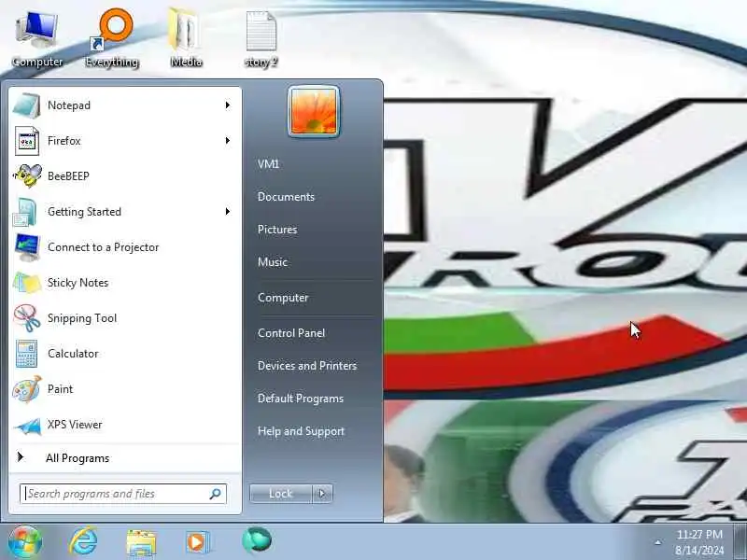The image size is (747, 560).
Task: Open Help and Support
Action: point(301,431)
